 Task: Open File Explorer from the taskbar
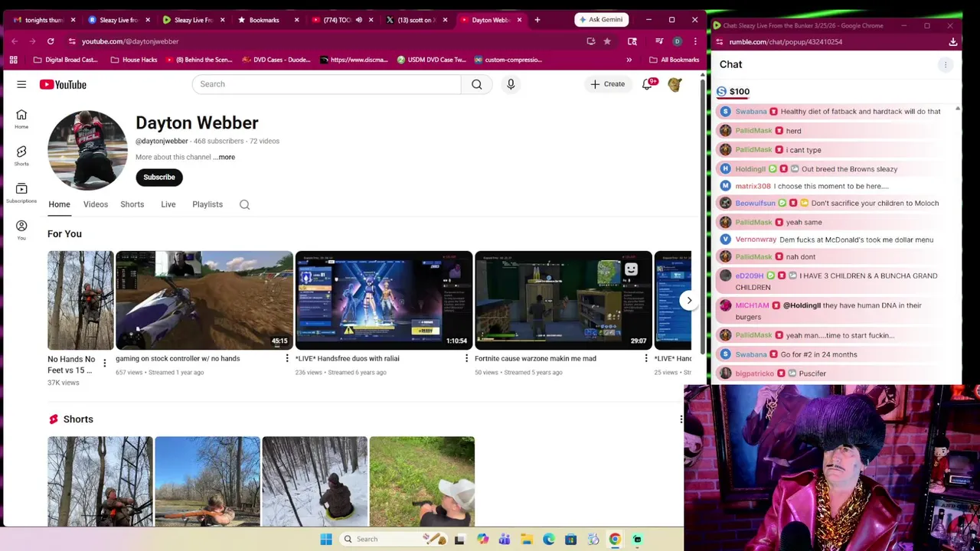[x=527, y=540]
